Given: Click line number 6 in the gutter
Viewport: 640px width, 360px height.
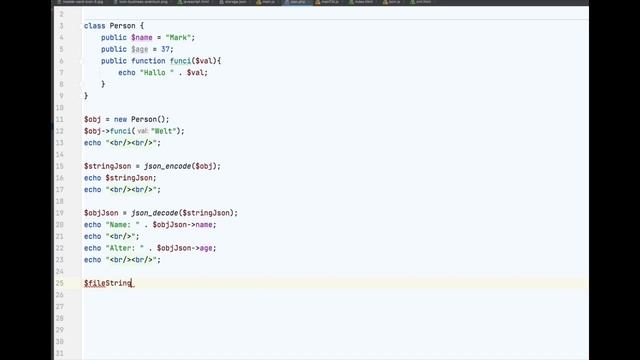Looking at the screenshot, I should [x=61, y=61].
